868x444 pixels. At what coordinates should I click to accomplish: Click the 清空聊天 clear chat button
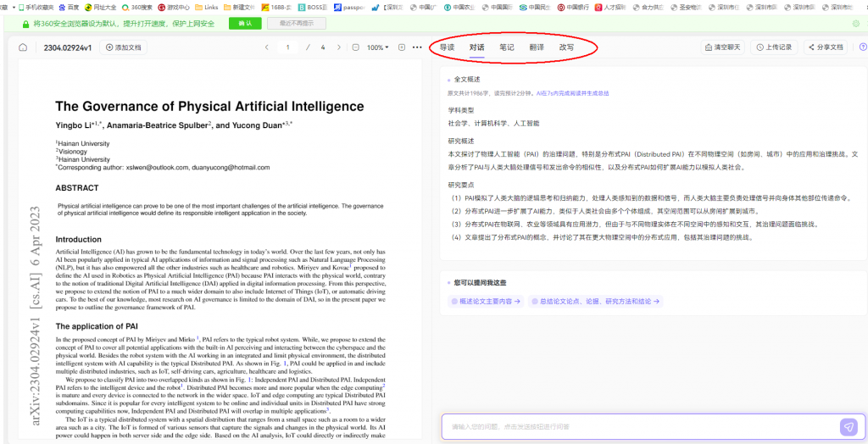(722, 47)
